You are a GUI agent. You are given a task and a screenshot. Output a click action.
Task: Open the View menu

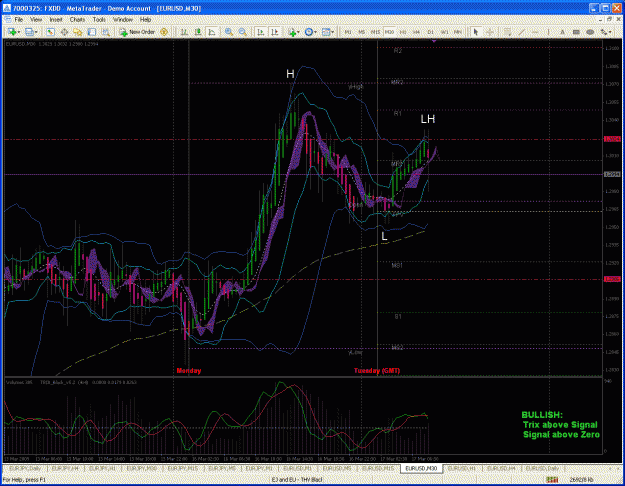pos(36,19)
